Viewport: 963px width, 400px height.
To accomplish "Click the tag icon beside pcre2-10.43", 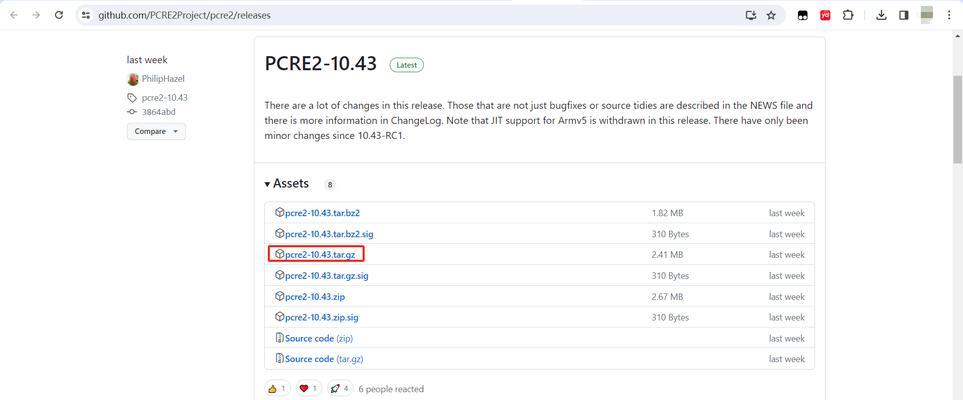I will tap(132, 98).
